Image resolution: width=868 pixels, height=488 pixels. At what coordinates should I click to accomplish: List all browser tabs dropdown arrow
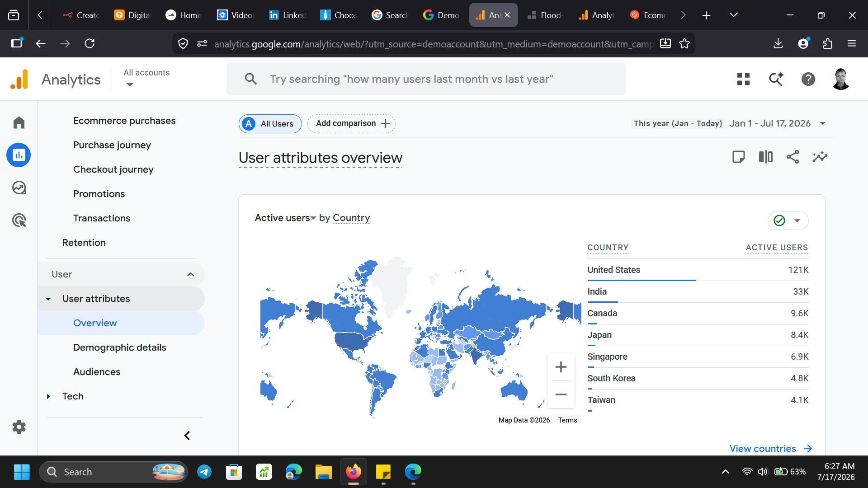(734, 15)
